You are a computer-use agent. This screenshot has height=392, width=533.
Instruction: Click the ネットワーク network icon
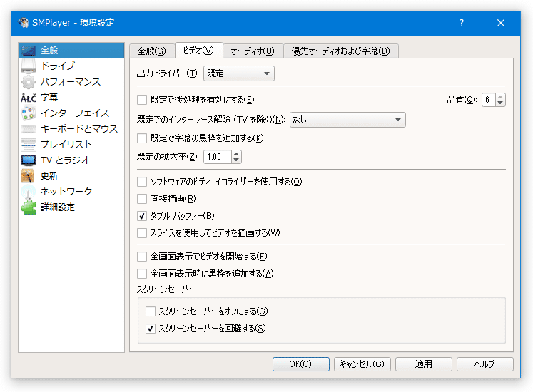click(29, 192)
